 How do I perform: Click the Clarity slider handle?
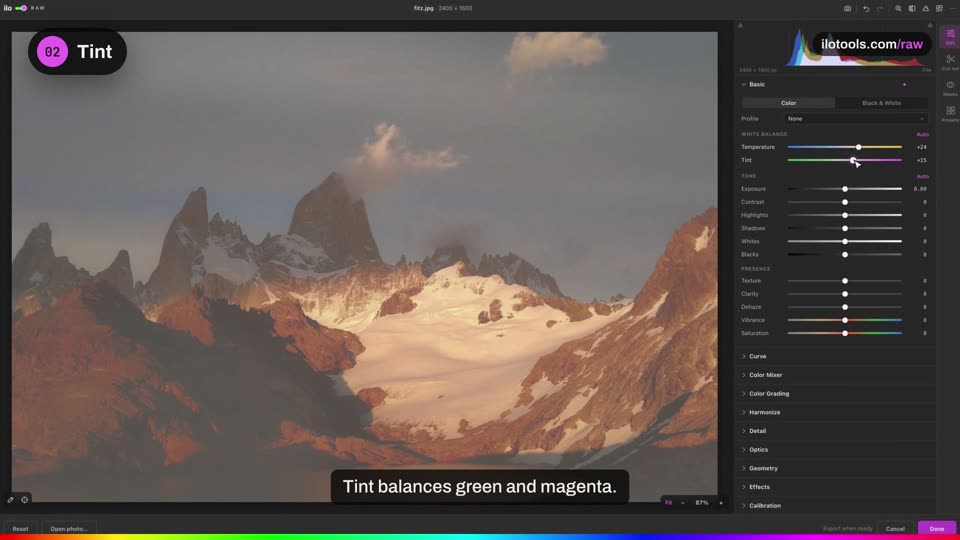pos(845,294)
